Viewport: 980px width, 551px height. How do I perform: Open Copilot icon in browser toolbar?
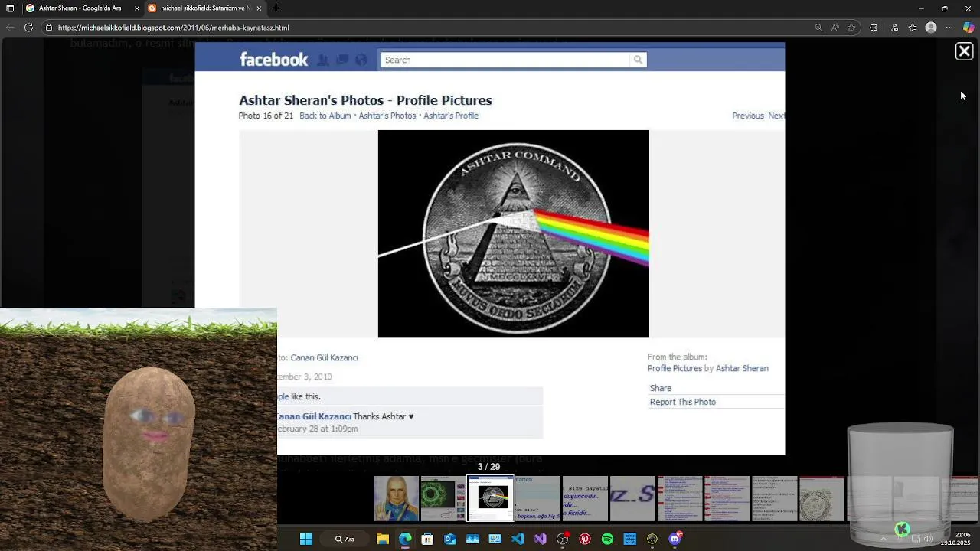click(969, 28)
